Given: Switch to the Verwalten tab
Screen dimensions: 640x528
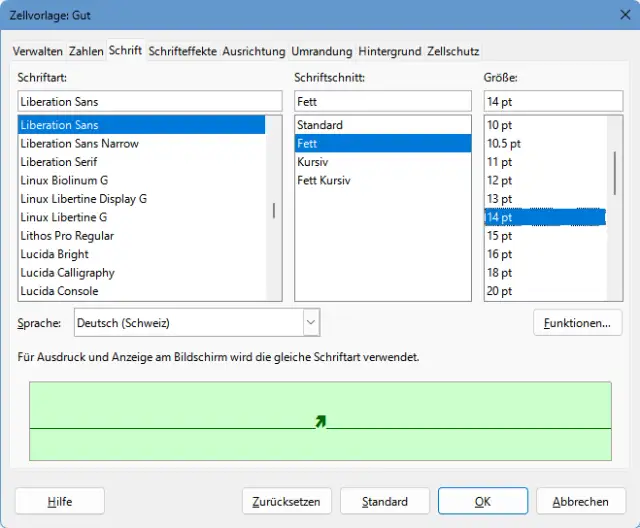Looking at the screenshot, I should click(39, 51).
